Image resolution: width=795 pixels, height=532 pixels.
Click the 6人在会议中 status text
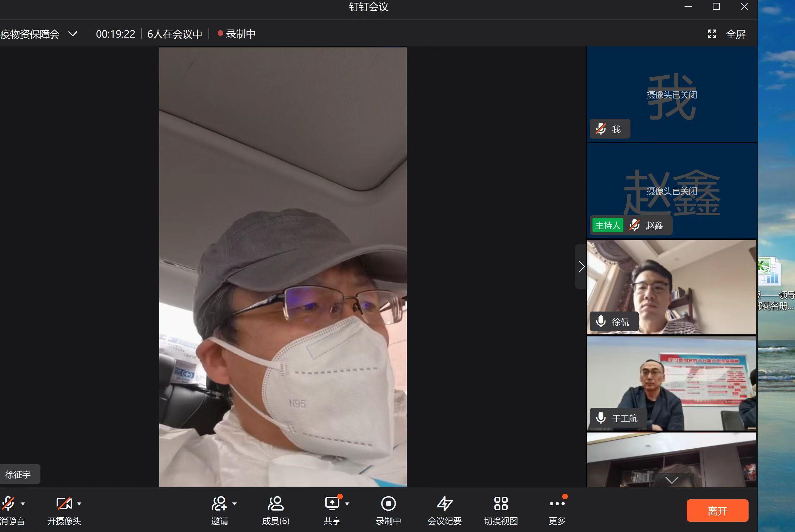click(174, 34)
